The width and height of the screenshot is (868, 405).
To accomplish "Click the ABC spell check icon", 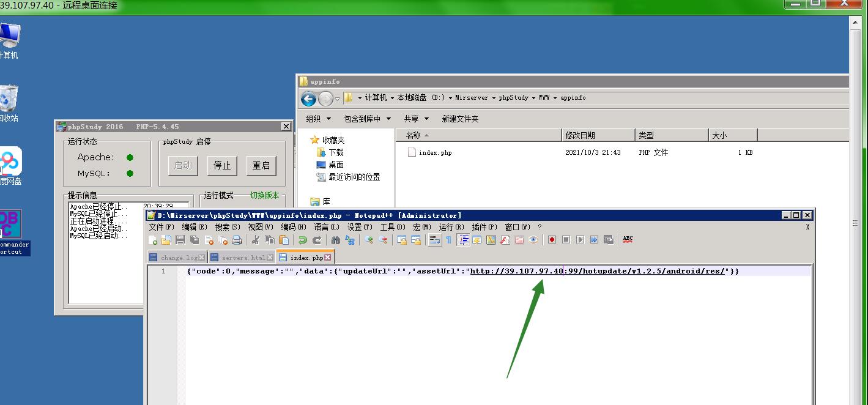I will coord(628,240).
